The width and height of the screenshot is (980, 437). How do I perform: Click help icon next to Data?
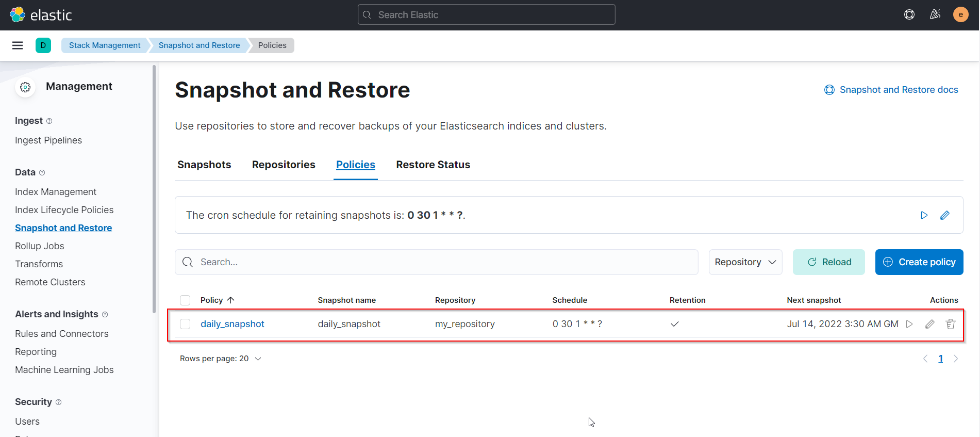coord(42,173)
